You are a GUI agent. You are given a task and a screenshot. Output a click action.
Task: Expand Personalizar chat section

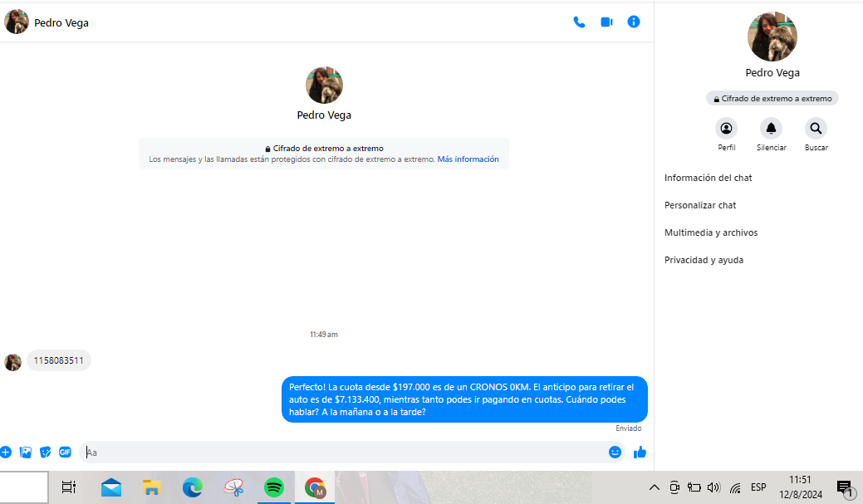700,205
